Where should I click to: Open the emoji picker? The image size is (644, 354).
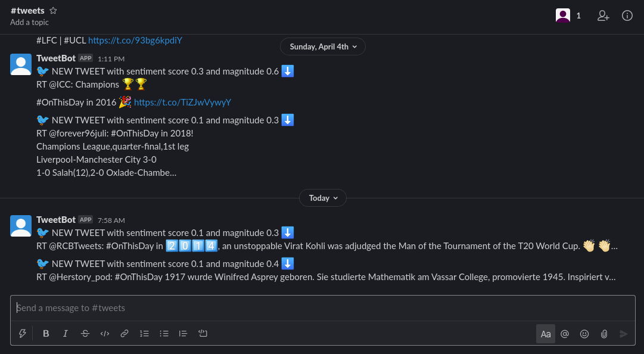[584, 334]
